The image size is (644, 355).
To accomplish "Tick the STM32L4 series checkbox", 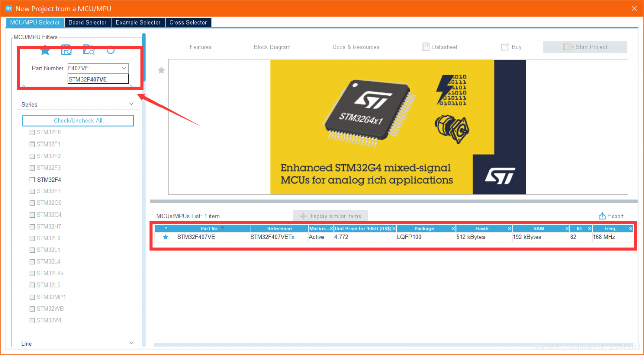I will tap(32, 262).
